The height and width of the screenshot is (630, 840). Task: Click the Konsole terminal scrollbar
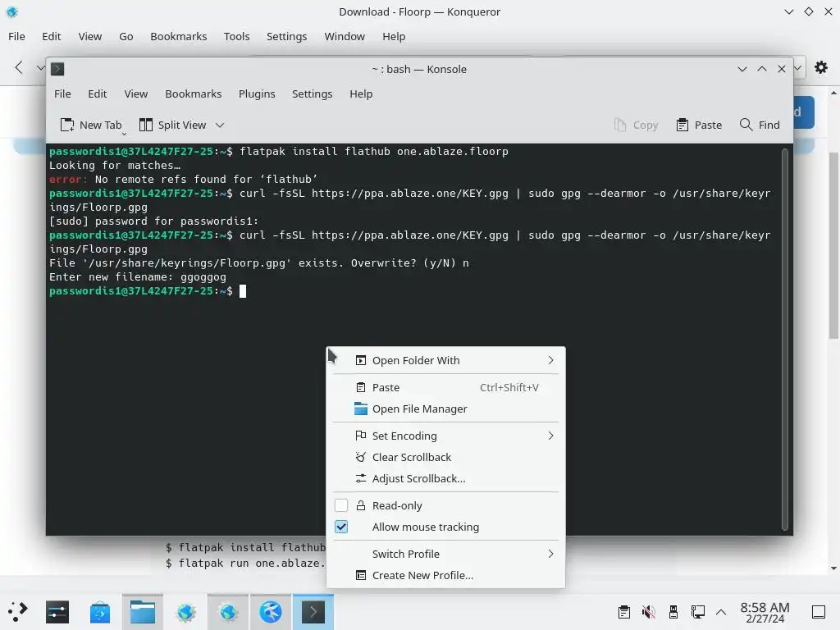(x=785, y=339)
